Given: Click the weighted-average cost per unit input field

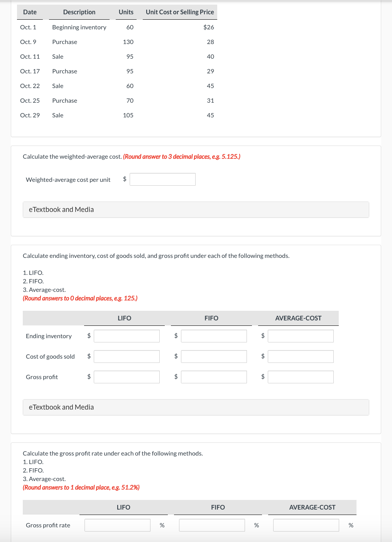Looking at the screenshot, I should click(x=162, y=179).
